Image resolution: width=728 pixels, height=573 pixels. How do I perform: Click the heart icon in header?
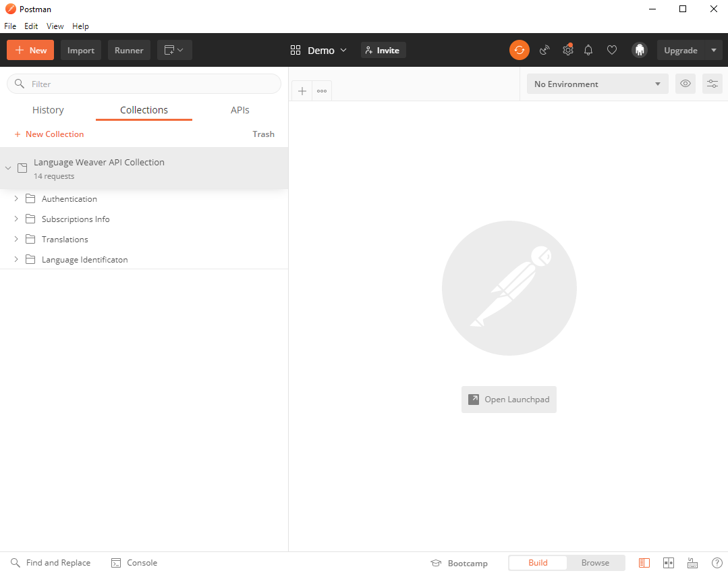click(x=612, y=50)
